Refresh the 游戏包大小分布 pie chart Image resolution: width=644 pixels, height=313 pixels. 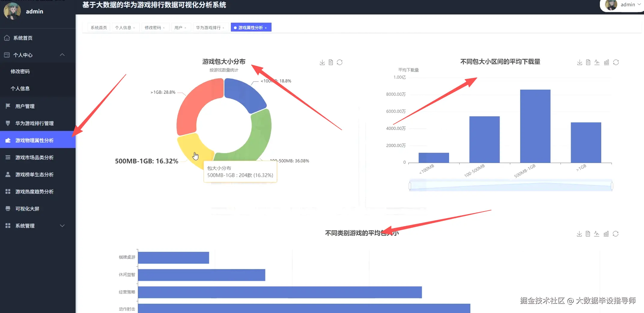[x=340, y=62]
